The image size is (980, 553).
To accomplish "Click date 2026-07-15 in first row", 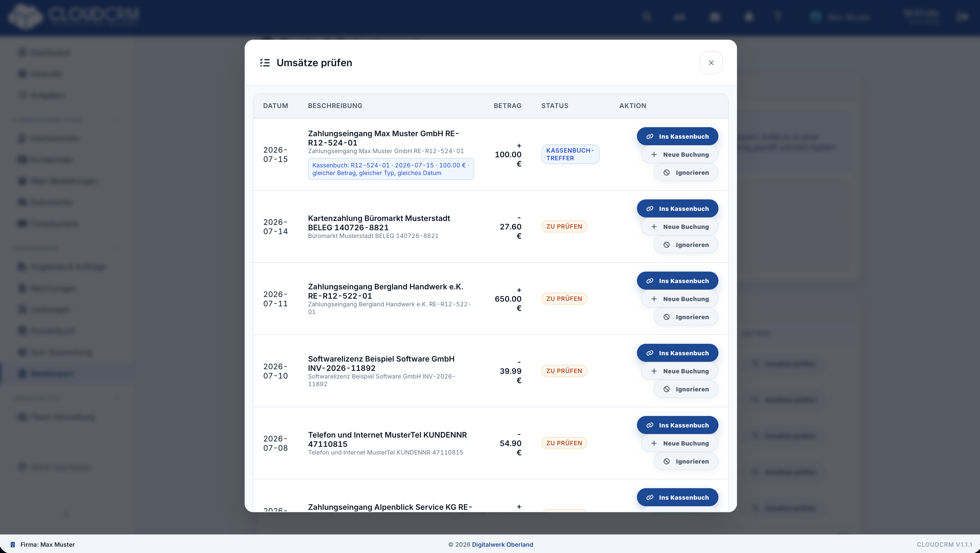I will (276, 155).
